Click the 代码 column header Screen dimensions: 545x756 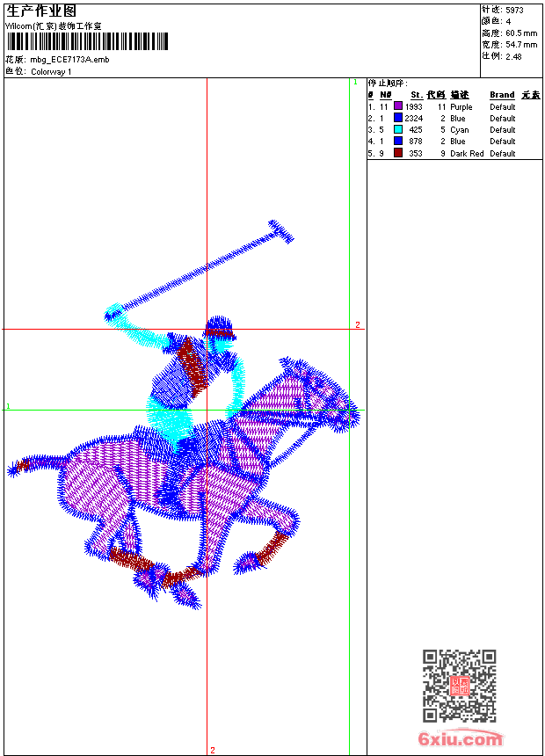436,95
